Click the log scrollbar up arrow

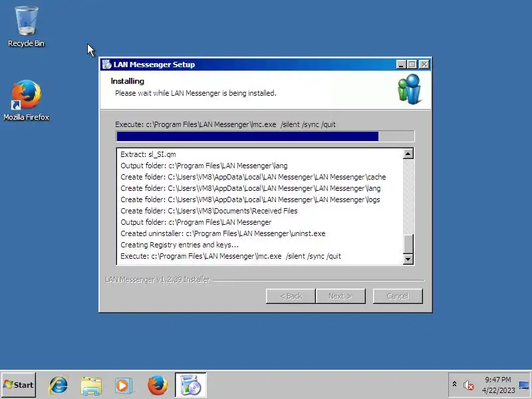click(408, 154)
